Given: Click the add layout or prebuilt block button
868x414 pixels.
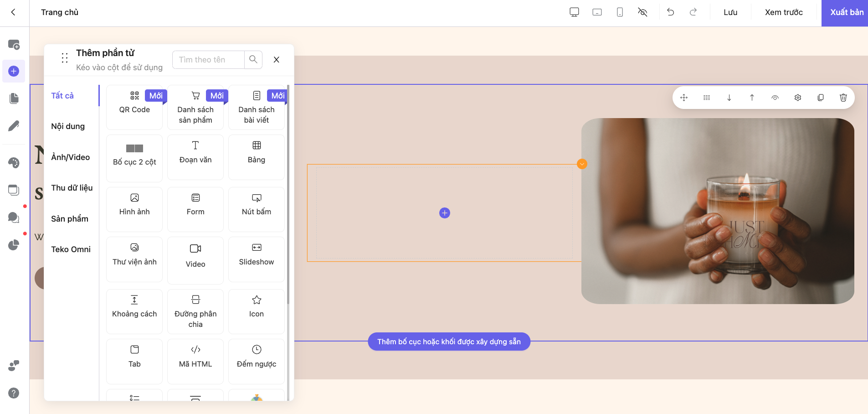Looking at the screenshot, I should (x=449, y=342).
